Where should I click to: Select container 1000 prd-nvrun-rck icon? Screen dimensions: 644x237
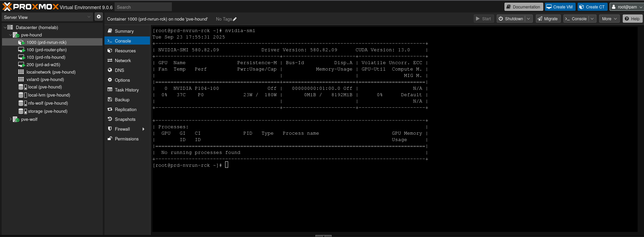(x=21, y=43)
